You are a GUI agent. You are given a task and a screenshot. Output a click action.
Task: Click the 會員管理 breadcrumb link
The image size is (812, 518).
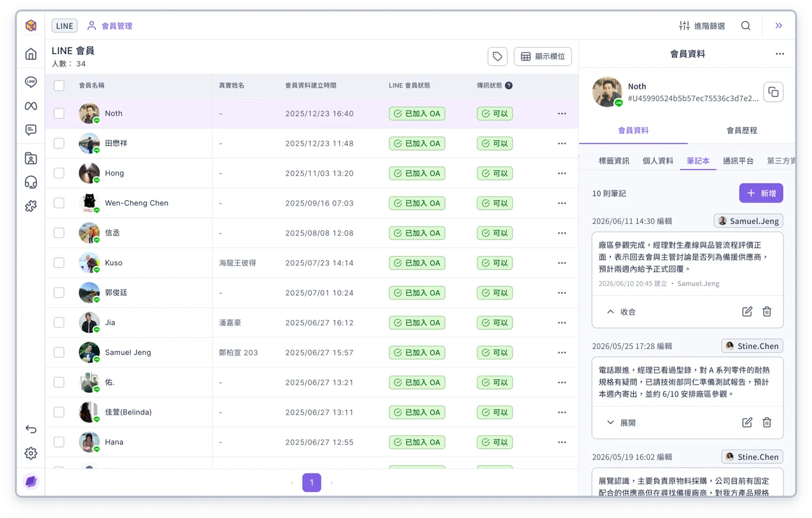(110, 26)
